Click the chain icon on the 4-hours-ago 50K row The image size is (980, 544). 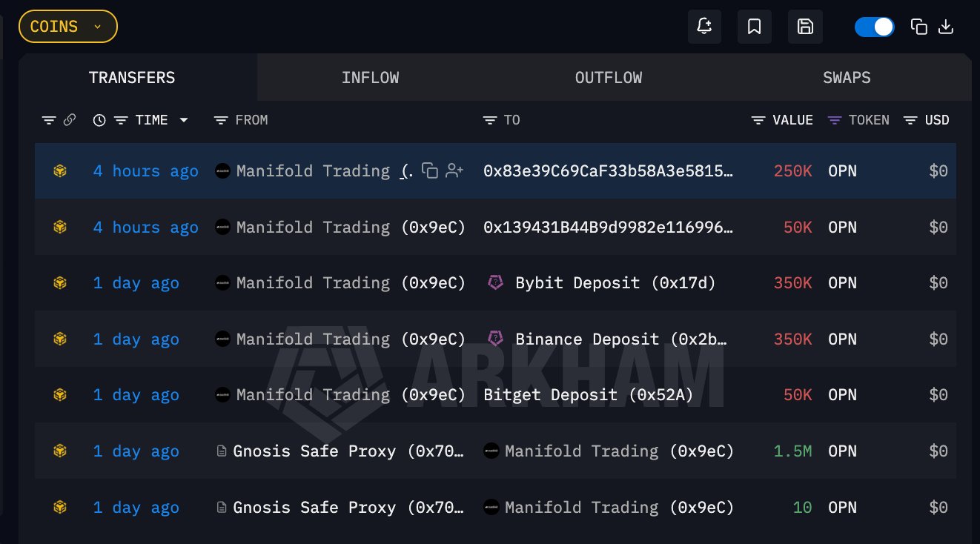60,228
